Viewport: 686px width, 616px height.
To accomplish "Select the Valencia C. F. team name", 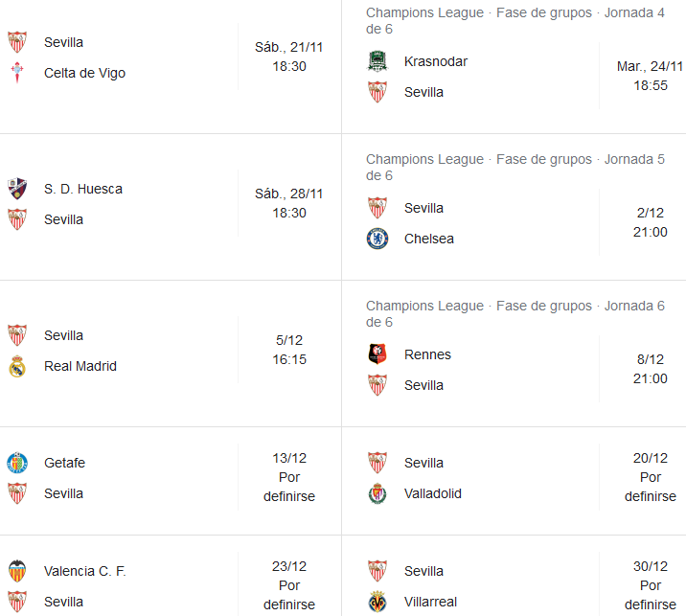I will 85,571.
